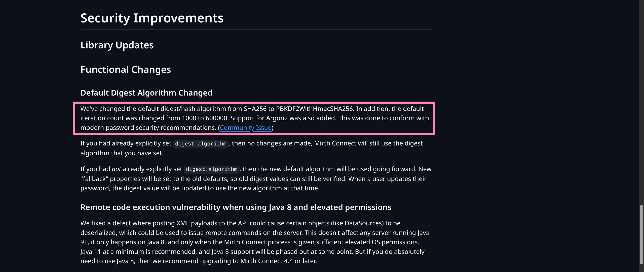This screenshot has width=644, height=272.
Task: Click the italic word "not"
Action: [116, 169]
